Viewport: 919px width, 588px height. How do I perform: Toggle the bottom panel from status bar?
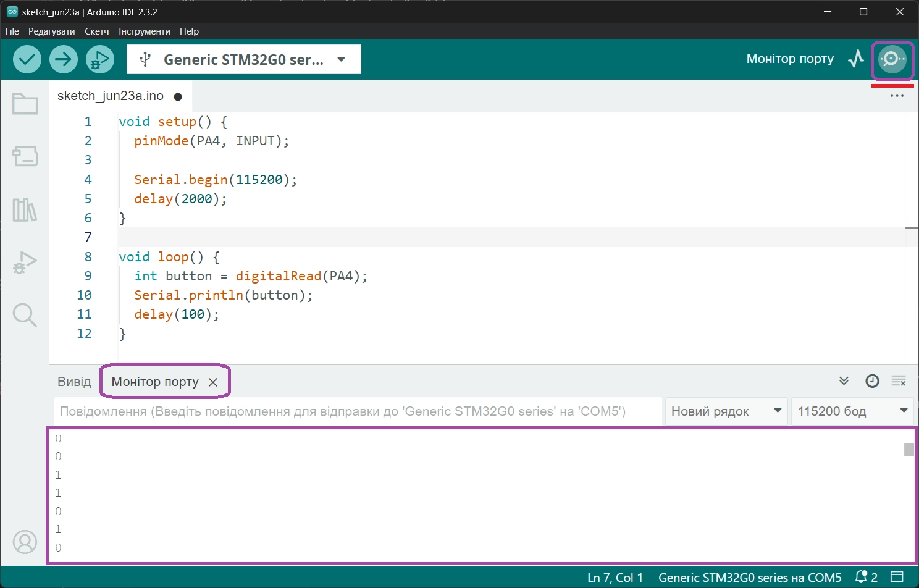[x=897, y=577]
